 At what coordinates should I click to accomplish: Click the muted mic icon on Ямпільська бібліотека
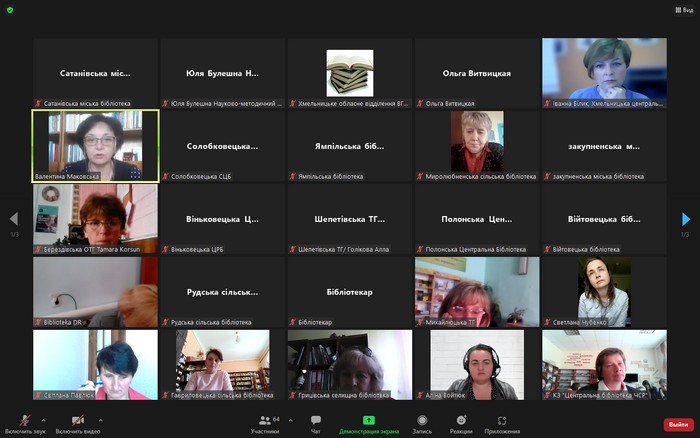click(x=292, y=176)
